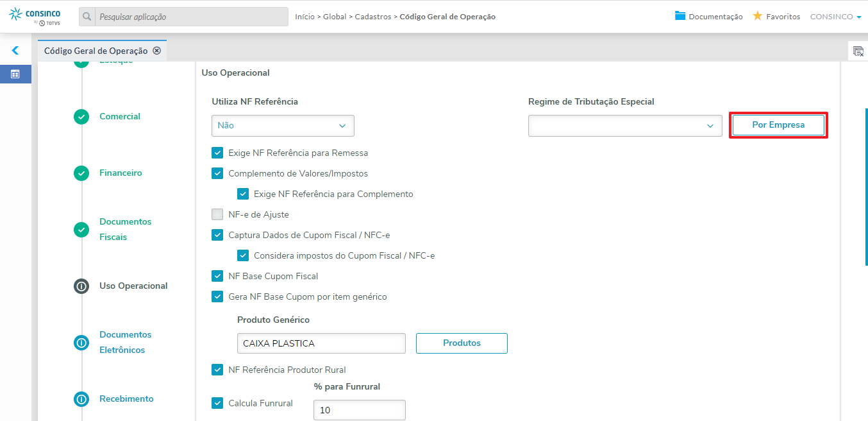This screenshot has height=421, width=868.
Task: Go to the Comercial step check icon
Action: [81, 117]
